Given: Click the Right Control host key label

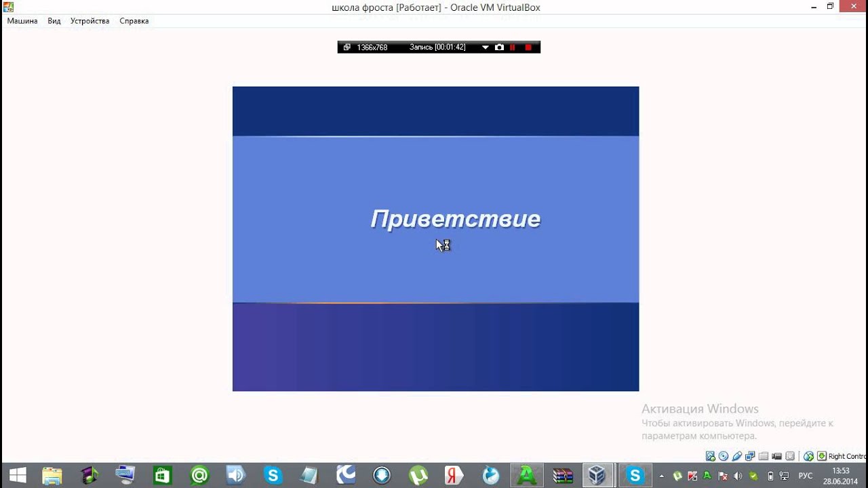Looking at the screenshot, I should (848, 456).
